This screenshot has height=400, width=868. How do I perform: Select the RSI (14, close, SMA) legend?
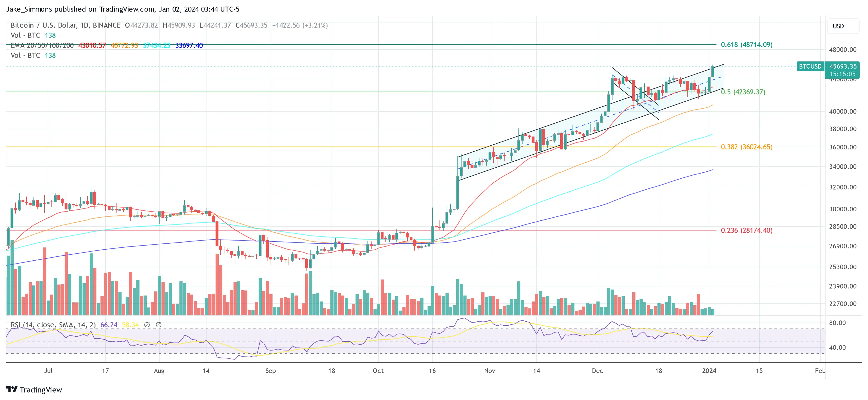(53, 325)
